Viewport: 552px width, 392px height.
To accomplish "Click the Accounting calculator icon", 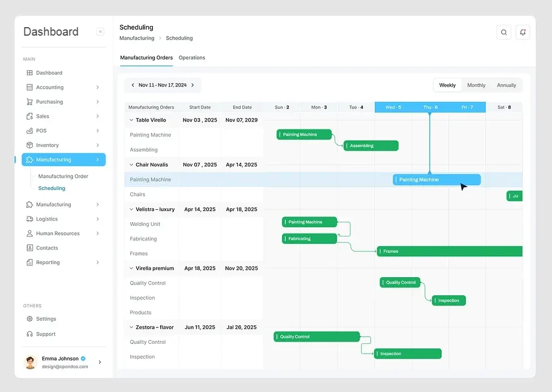I will click(30, 87).
